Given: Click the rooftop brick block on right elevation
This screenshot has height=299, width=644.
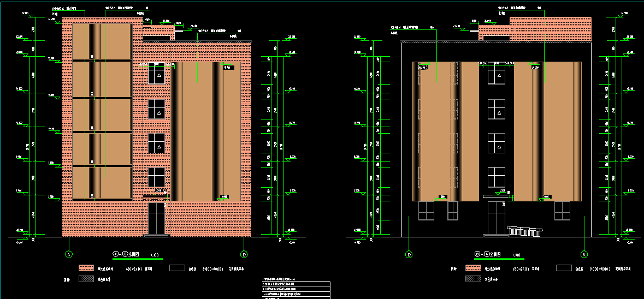Looking at the screenshot, I should coord(551,29).
